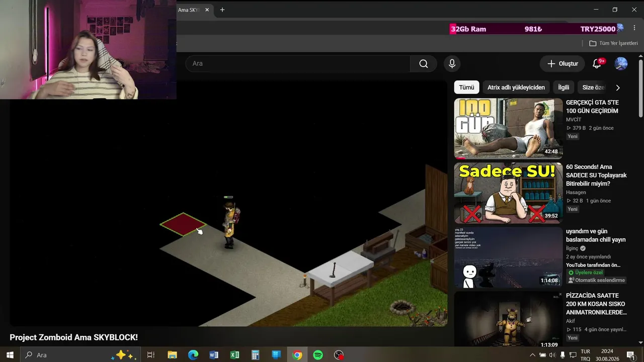
Task: Click 'Project Zomboid Ama SKYBLOCK!' video title
Action: (73, 337)
